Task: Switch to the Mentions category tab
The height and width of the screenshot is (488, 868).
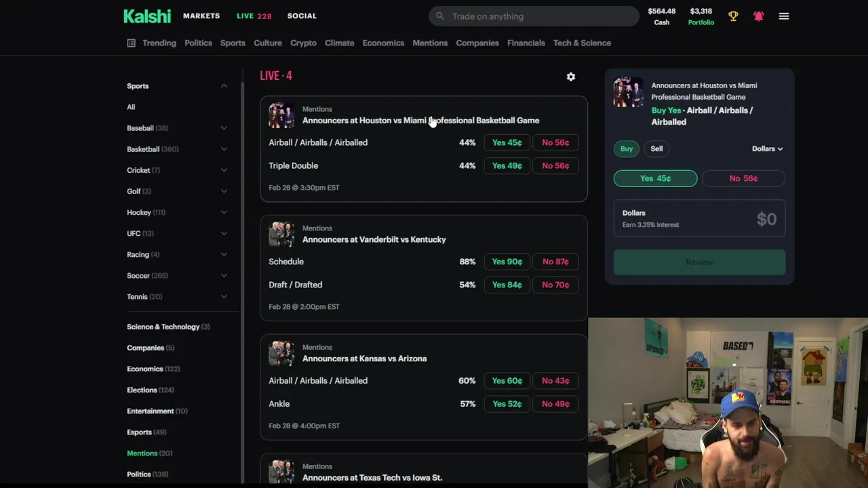Action: point(430,43)
